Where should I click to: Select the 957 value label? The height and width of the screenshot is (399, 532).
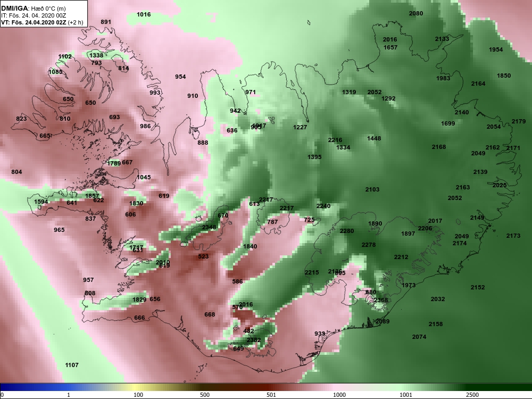point(88,280)
